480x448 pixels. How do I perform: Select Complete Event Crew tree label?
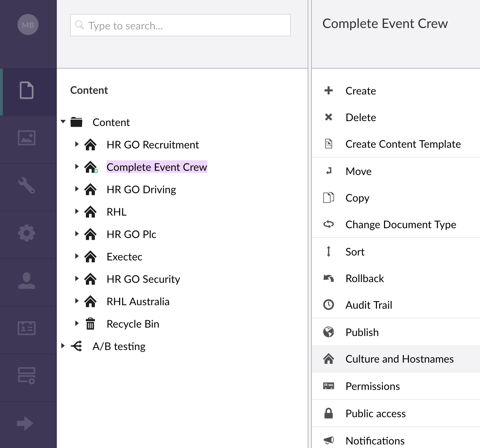point(157,167)
